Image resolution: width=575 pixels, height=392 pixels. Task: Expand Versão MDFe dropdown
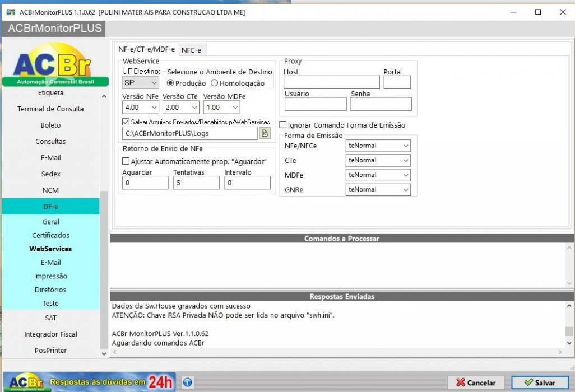tap(222, 108)
